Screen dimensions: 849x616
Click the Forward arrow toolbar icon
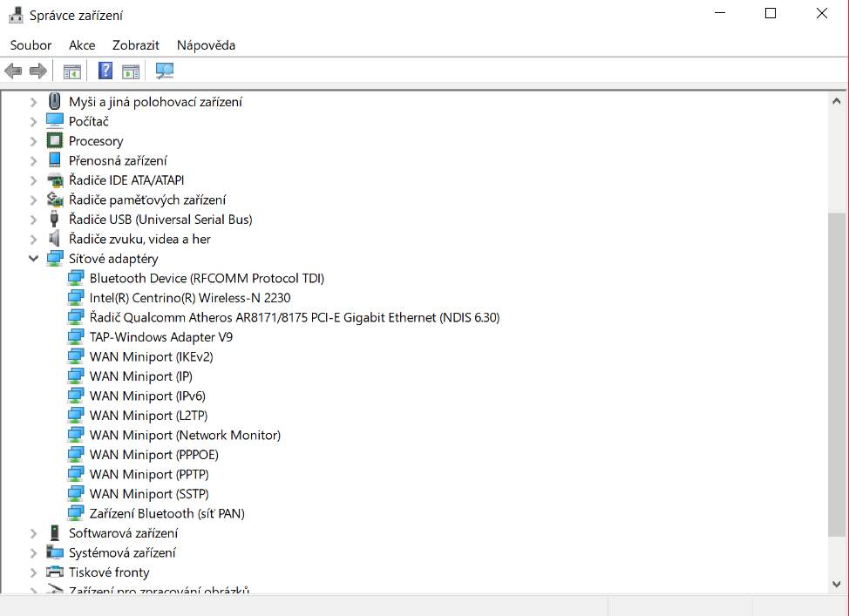(37, 71)
